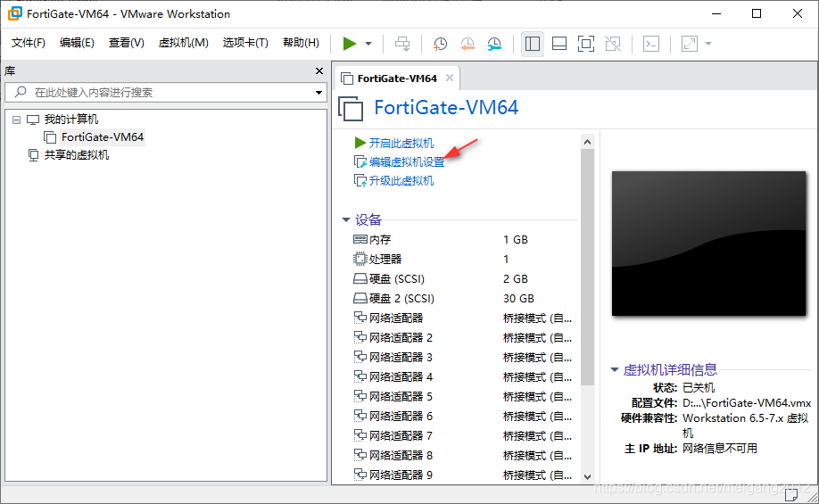Screen dimensions: 819x504
Task: Click the device list scroll up arrow
Action: 587,142
